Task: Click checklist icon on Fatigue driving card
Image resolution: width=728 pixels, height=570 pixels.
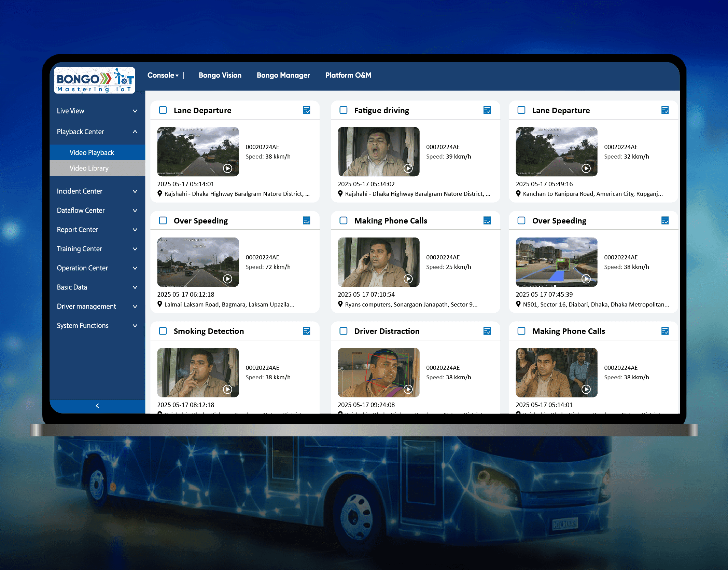Action: coord(487,110)
